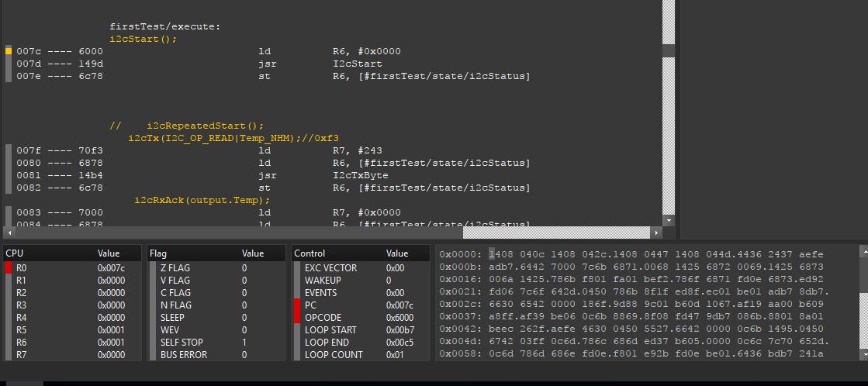868x386 pixels.
Task: Select the LOOP END row
Action: coord(361,343)
